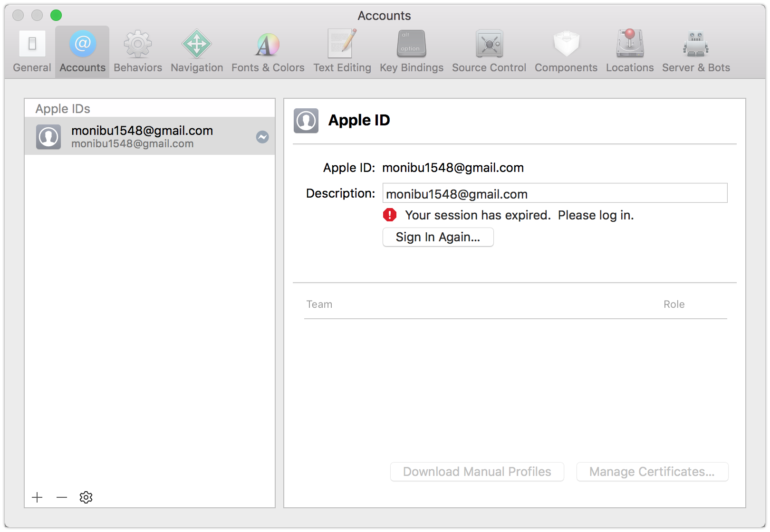This screenshot has height=532, width=770.
Task: Click Manage Certificates button
Action: [x=652, y=472]
